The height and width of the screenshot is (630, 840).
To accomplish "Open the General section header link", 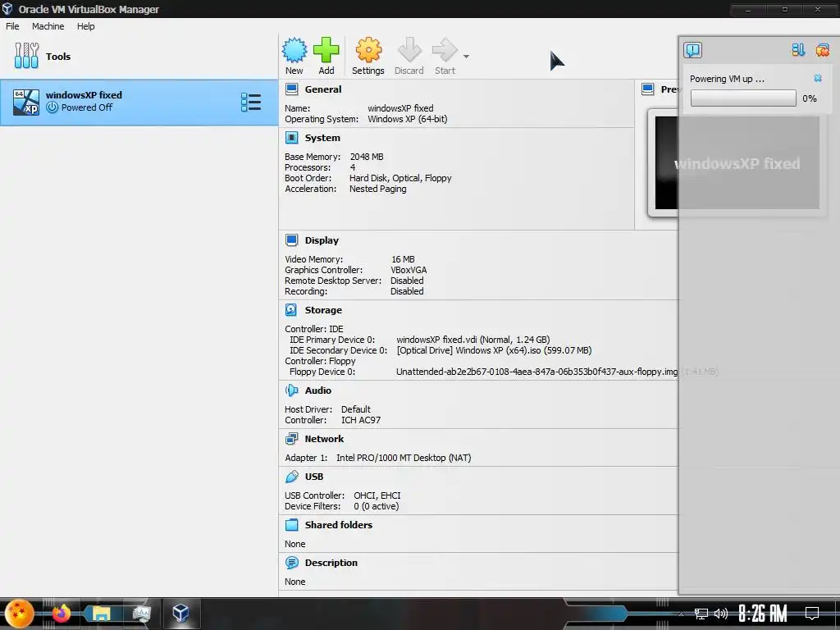I will [x=323, y=89].
